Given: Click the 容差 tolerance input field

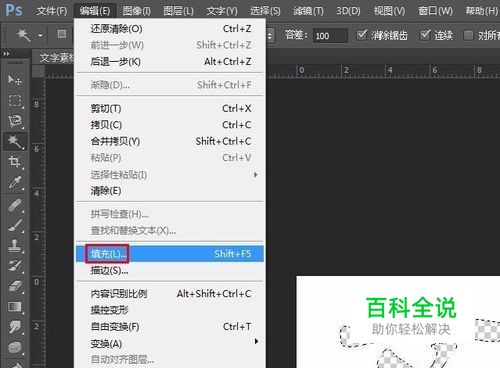Looking at the screenshot, I should [x=330, y=36].
